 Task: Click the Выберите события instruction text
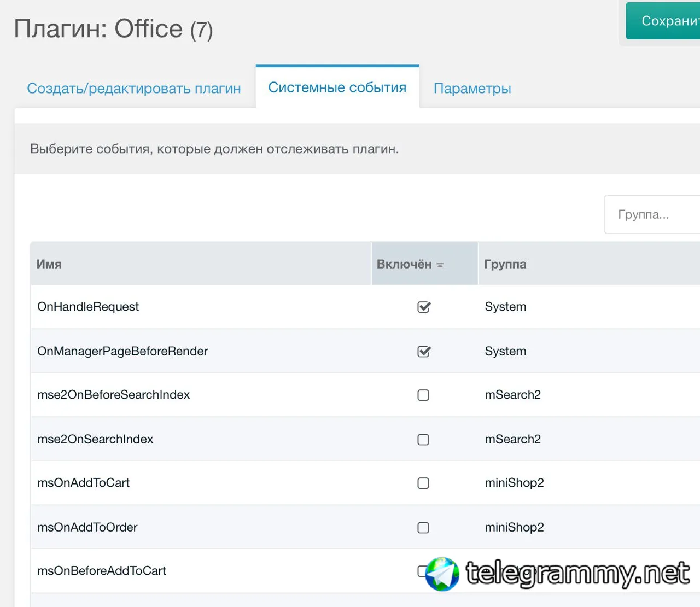point(214,149)
